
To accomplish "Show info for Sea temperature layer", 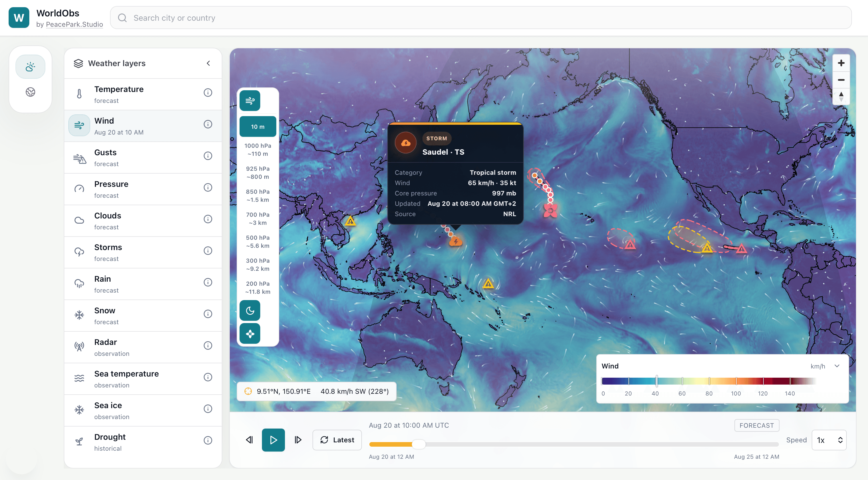I will [x=208, y=377].
